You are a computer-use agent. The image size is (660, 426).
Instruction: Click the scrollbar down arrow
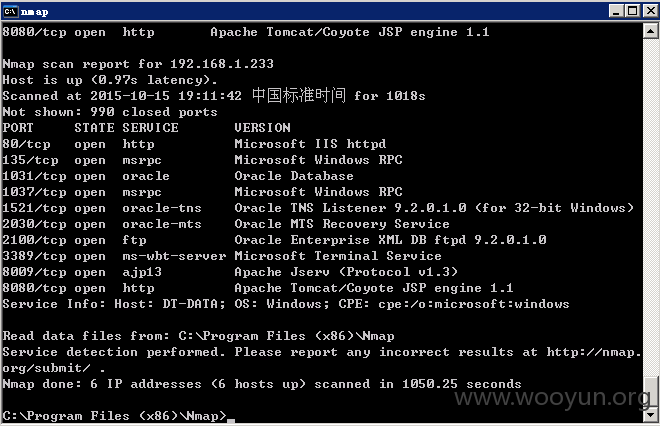click(x=651, y=415)
